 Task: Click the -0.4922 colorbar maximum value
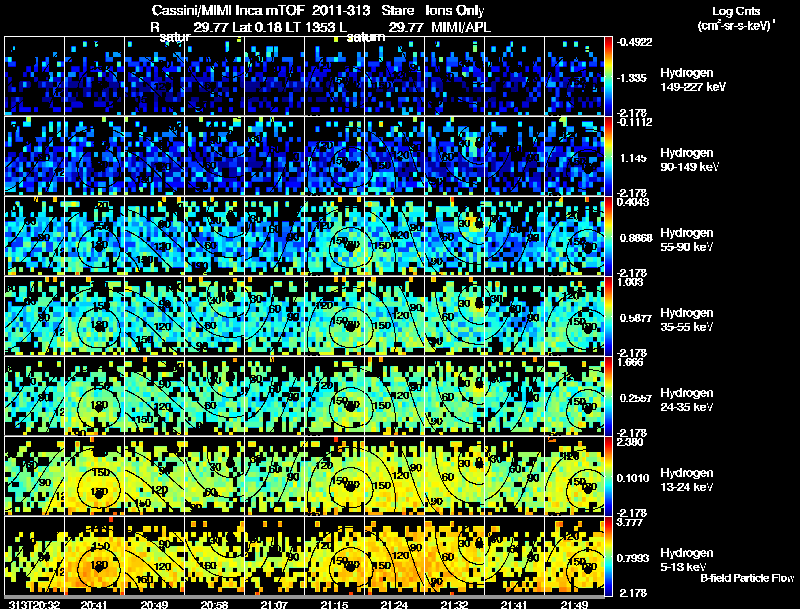(634, 42)
